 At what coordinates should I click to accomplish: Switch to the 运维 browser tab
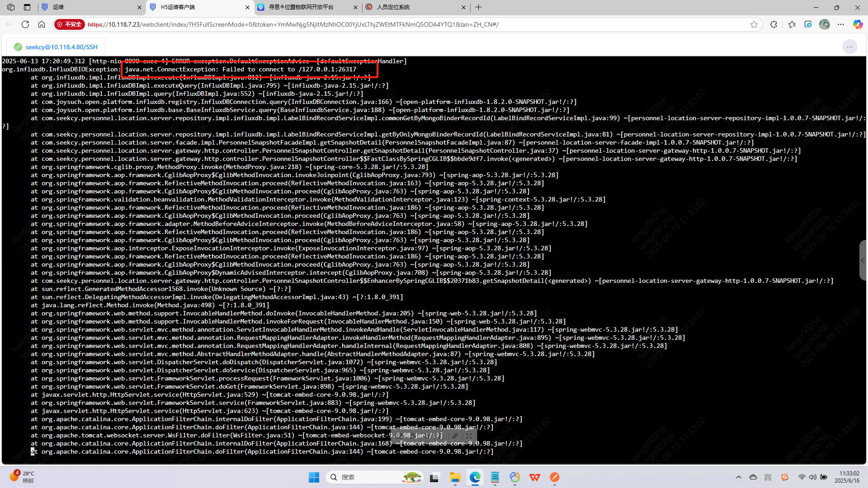(x=90, y=7)
